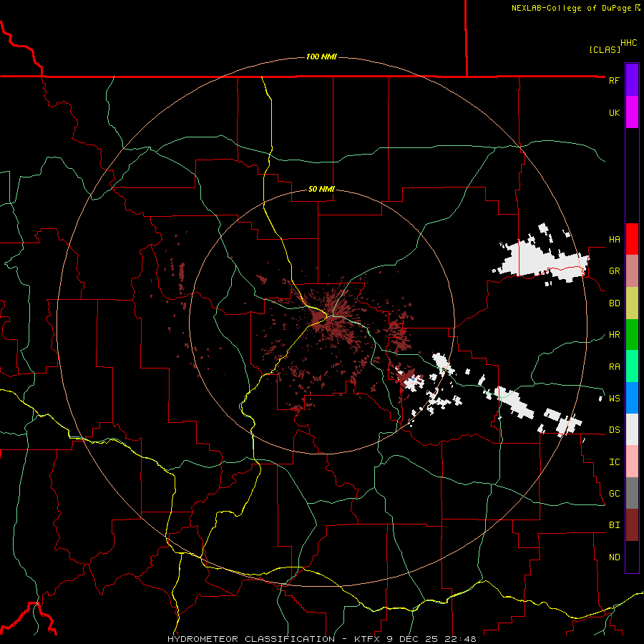Click the '[CLAS]' units label
This screenshot has height=644, width=644.
605,49
